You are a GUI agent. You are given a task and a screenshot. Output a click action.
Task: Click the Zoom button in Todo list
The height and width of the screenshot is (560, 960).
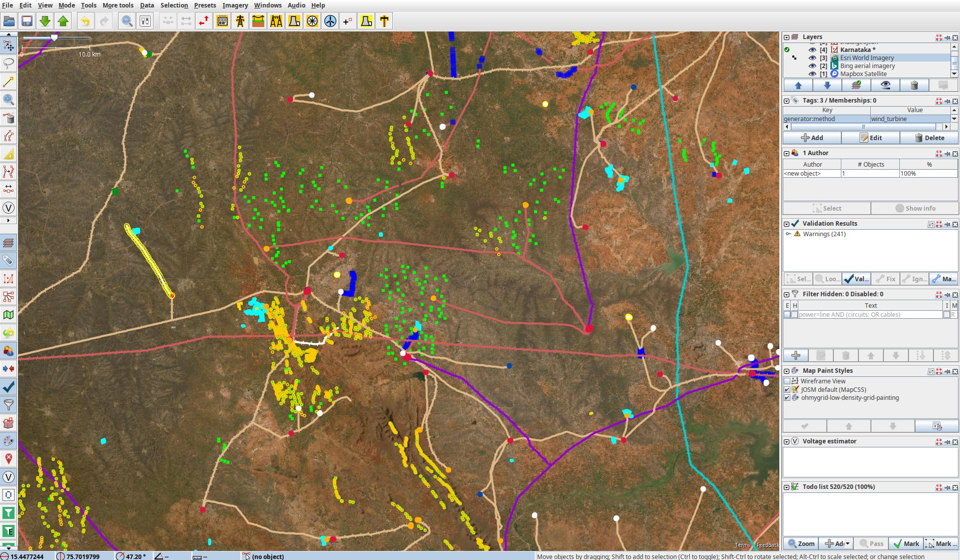(x=801, y=543)
